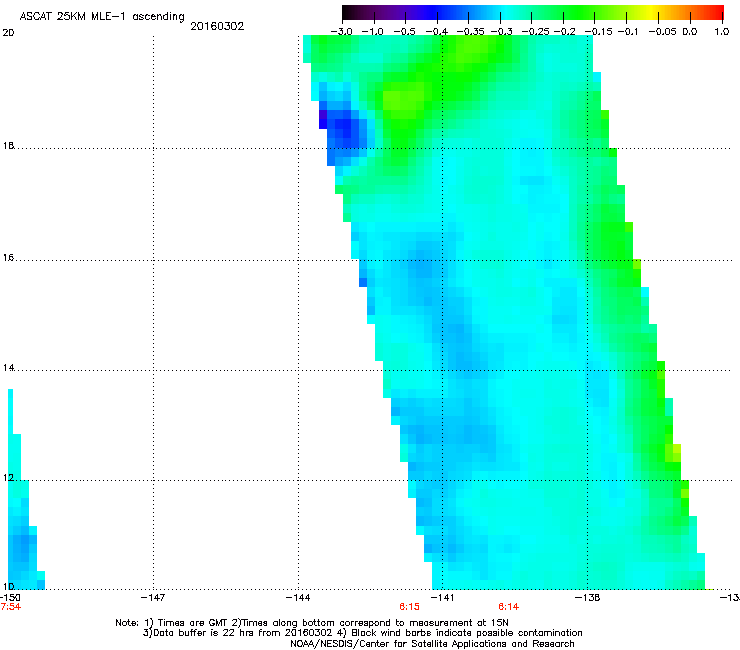This screenshot has width=740, height=650.
Task: Pick the -0.3 color scale label
Action: pyautogui.click(x=501, y=32)
